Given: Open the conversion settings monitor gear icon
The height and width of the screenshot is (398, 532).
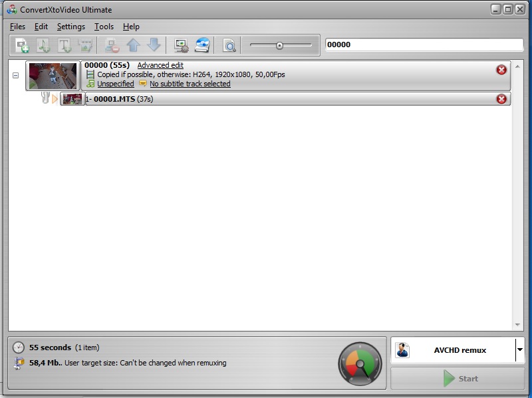Looking at the screenshot, I should [x=181, y=45].
